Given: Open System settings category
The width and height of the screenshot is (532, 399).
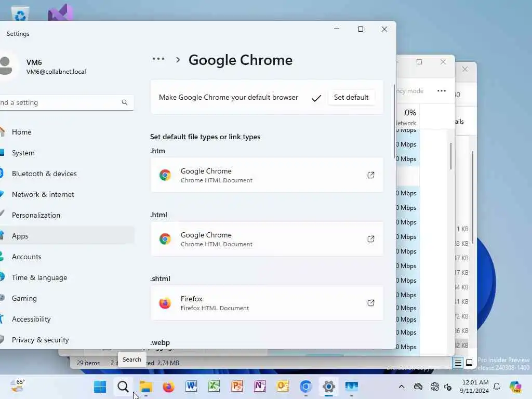Looking at the screenshot, I should (x=66, y=153).
